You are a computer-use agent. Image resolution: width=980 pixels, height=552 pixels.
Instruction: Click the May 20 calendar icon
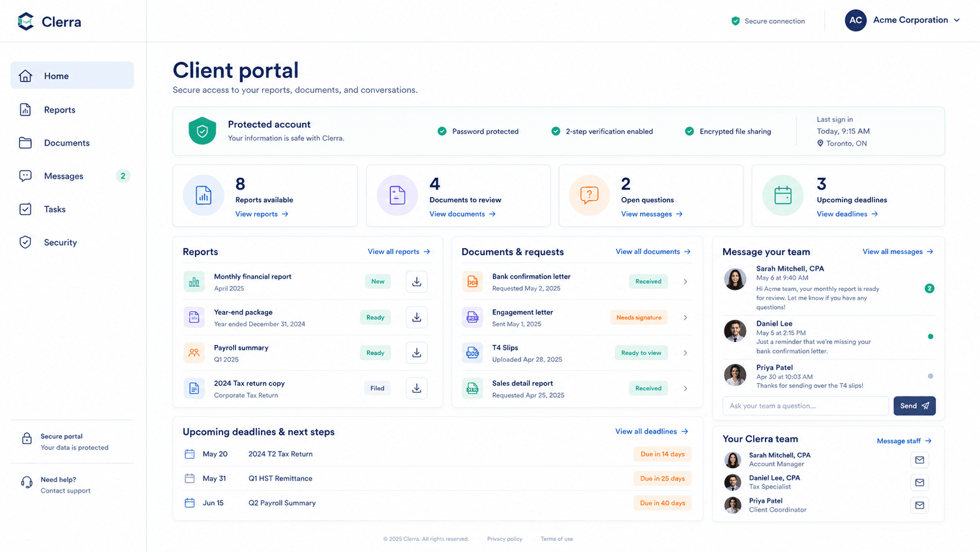coord(189,454)
